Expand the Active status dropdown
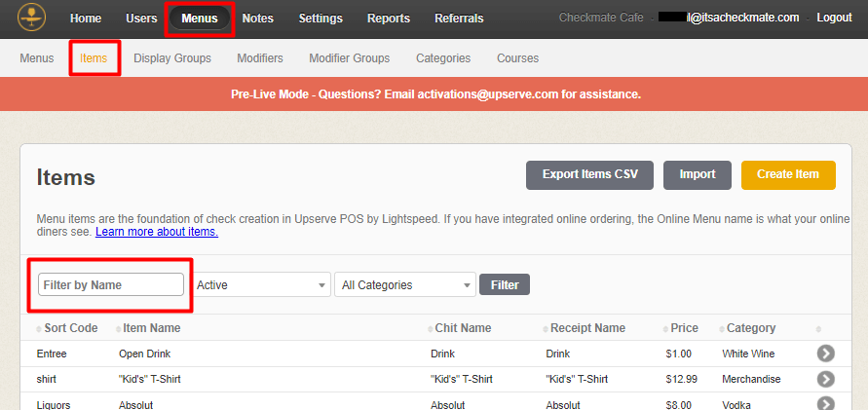The width and height of the screenshot is (868, 410). [x=261, y=285]
